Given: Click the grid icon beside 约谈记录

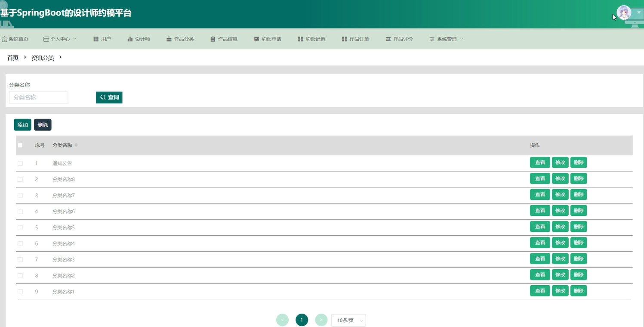Looking at the screenshot, I should [301, 39].
